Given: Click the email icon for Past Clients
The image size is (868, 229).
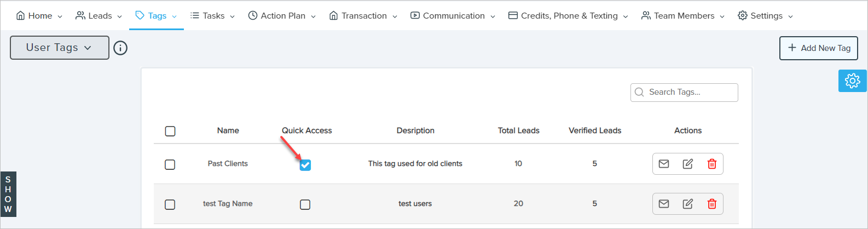Looking at the screenshot, I should pyautogui.click(x=664, y=164).
